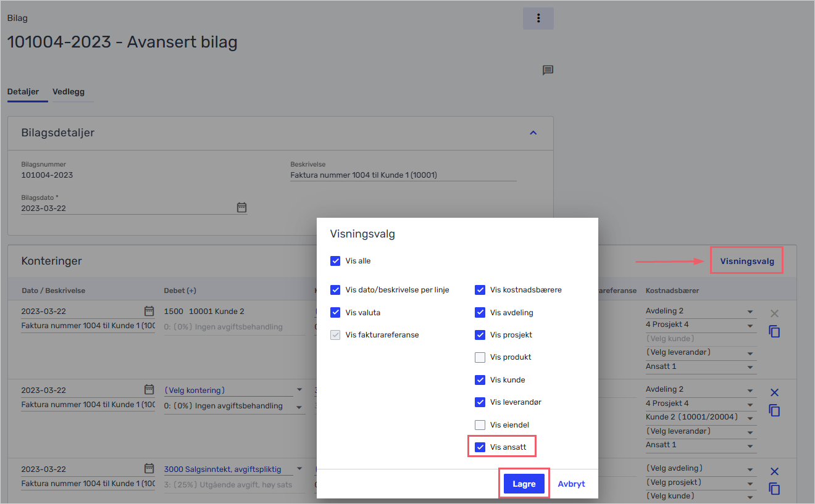This screenshot has width=815, height=504.
Task: Open 4 Prosjekt 4 dropdown on first line
Action: coord(701,324)
